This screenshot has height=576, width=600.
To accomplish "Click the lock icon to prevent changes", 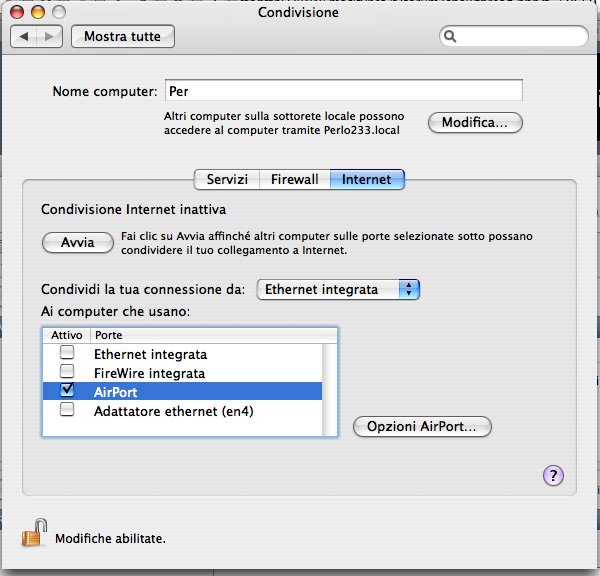I will point(33,533).
